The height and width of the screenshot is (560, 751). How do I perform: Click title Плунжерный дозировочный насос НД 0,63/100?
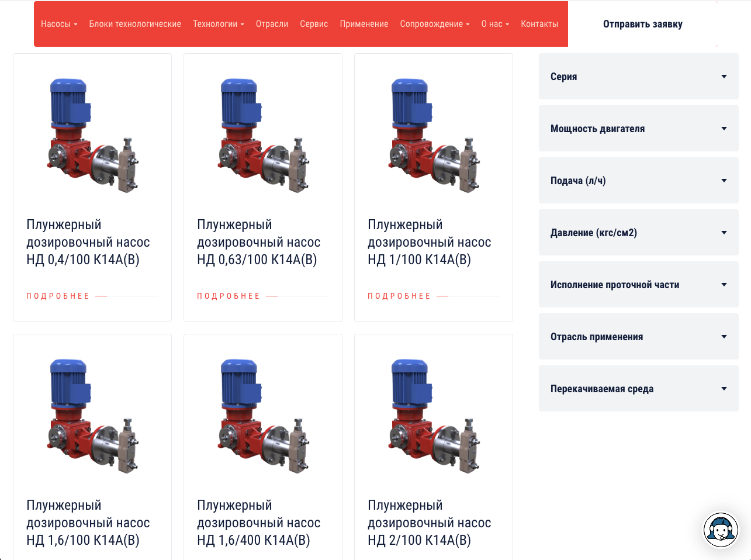pos(259,242)
